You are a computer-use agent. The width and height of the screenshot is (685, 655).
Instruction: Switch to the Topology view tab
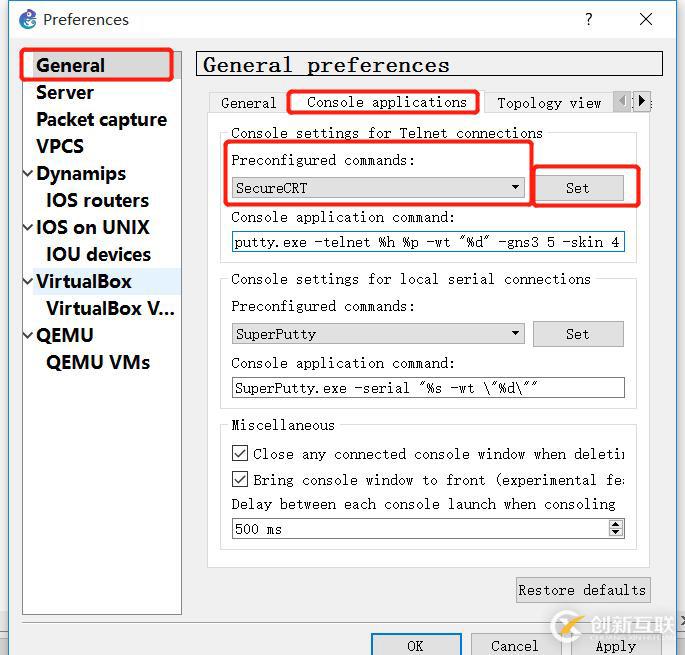[x=549, y=103]
